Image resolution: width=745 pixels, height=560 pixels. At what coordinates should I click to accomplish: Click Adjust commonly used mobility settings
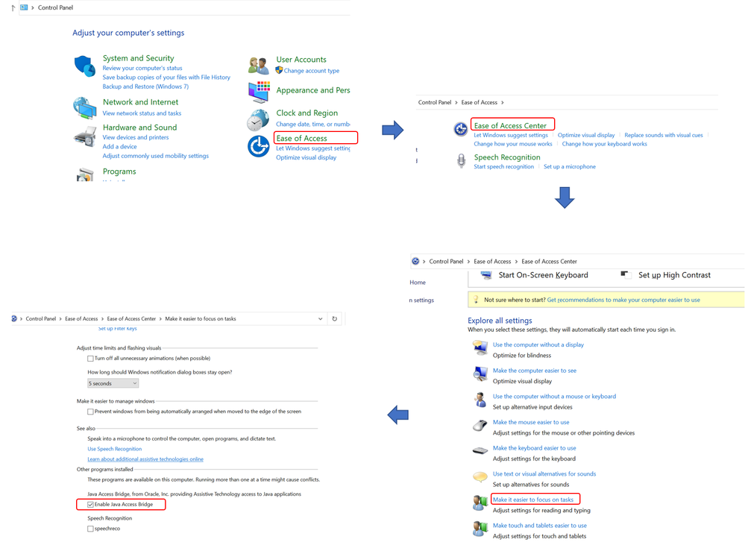[155, 156]
